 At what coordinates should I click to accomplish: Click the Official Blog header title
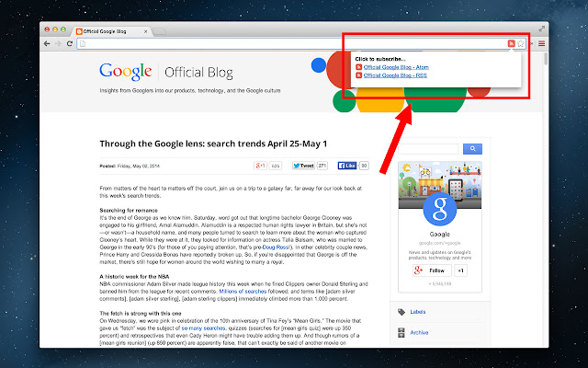pos(198,73)
